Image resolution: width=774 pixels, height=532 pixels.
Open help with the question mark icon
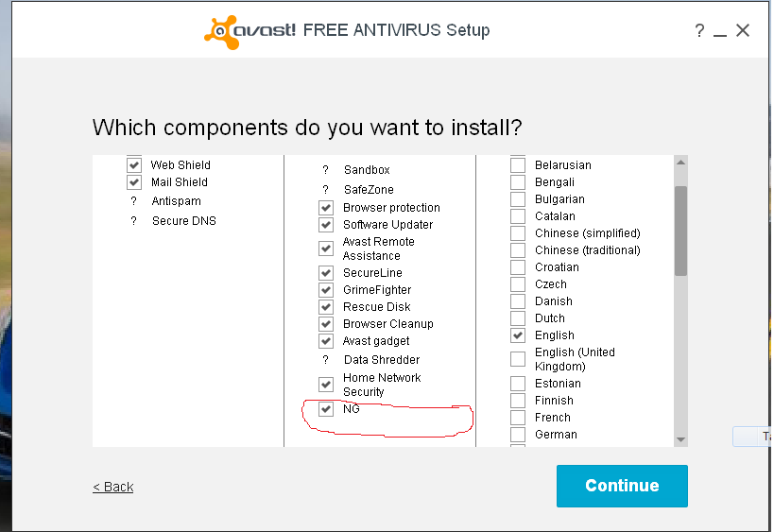(699, 31)
